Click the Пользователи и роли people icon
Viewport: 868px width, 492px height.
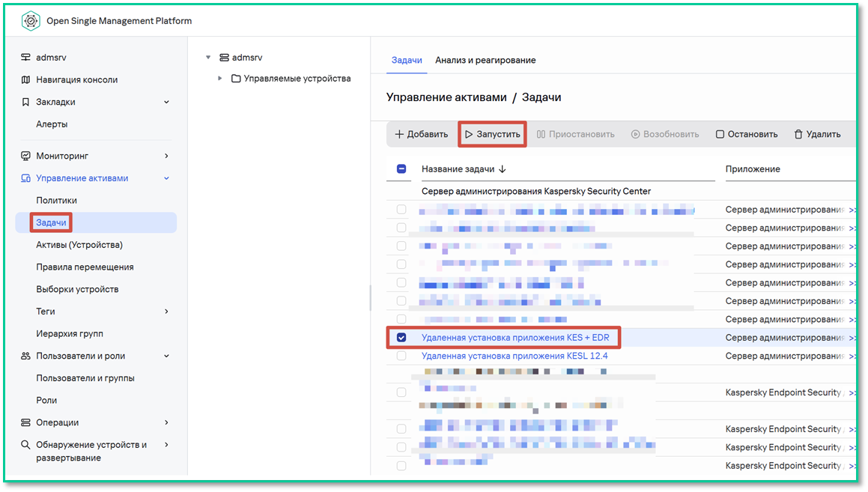(25, 356)
